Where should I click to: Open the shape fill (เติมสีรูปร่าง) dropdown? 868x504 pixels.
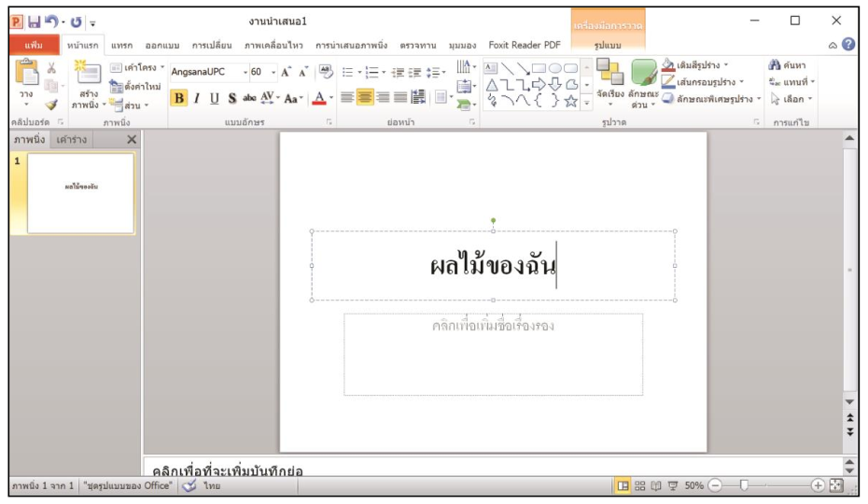tap(725, 65)
